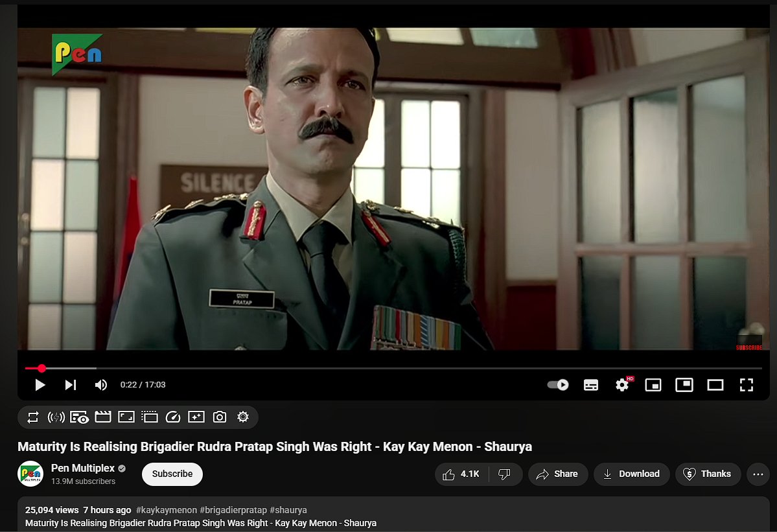Screen dimensions: 777x532
Task: Toggle the controls visibility eye icon
Action: pos(79,417)
